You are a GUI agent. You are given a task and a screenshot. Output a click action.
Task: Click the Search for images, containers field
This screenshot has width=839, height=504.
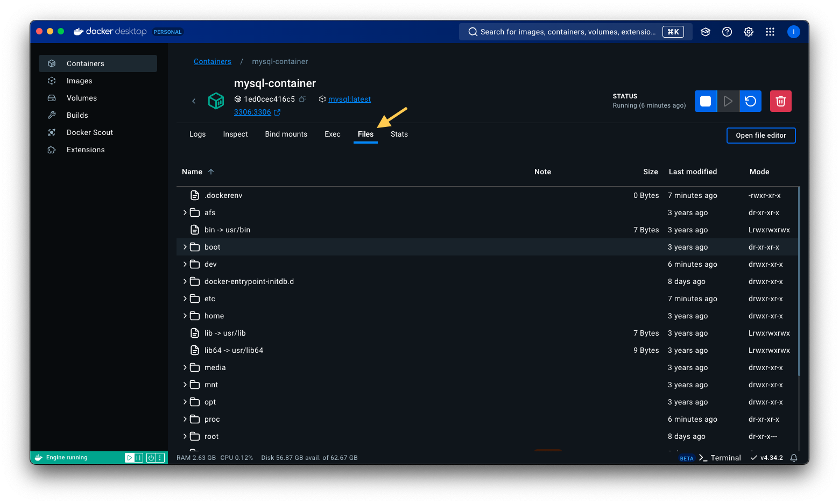click(x=575, y=32)
